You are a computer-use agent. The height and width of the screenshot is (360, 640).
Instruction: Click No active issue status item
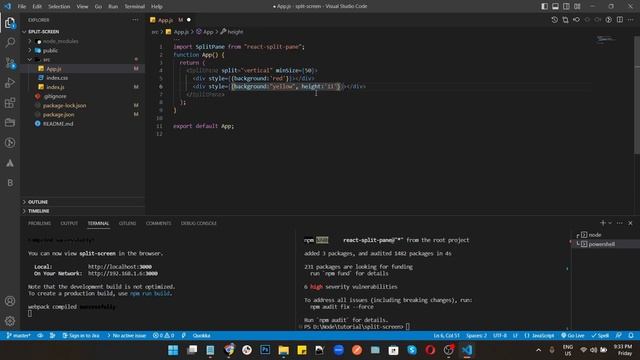tap(127, 336)
